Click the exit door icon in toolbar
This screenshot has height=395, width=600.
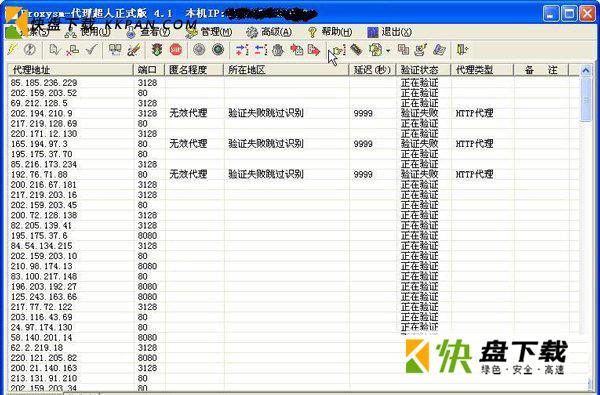point(462,50)
